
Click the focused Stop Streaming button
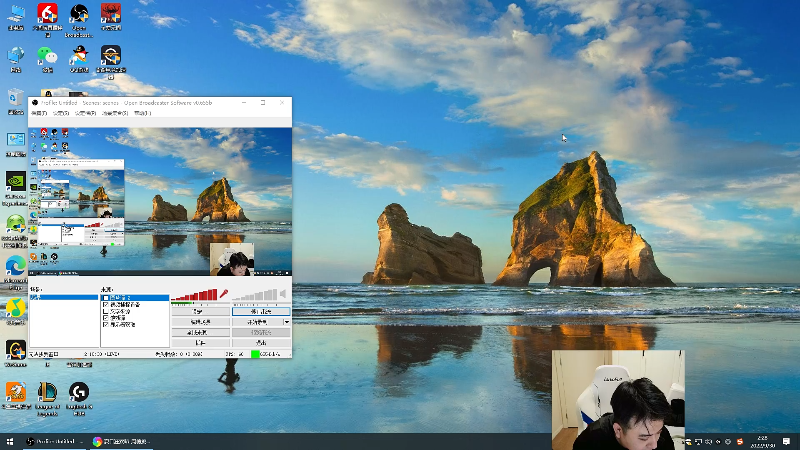261,311
